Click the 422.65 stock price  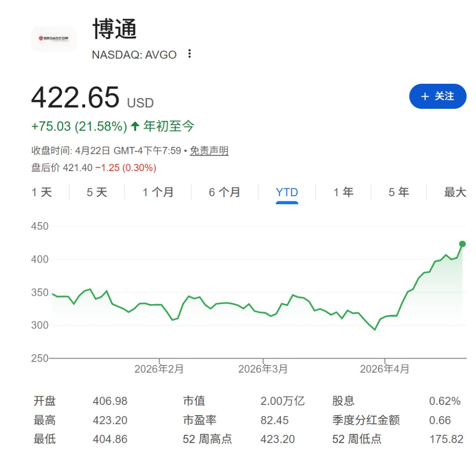(75, 97)
